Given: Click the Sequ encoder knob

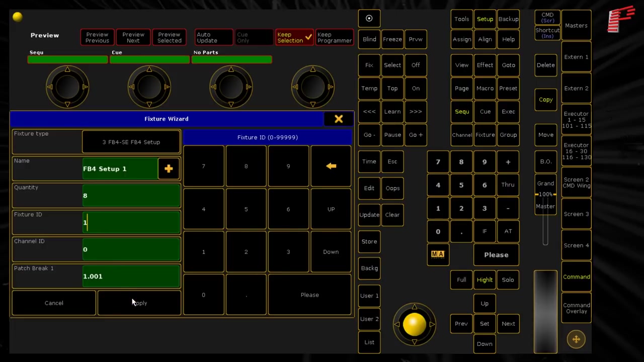Looking at the screenshot, I should [x=67, y=87].
